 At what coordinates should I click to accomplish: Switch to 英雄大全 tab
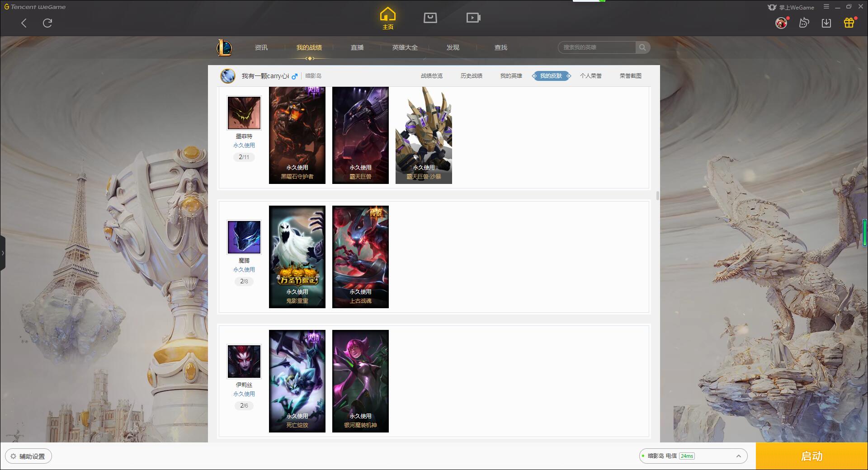[405, 47]
